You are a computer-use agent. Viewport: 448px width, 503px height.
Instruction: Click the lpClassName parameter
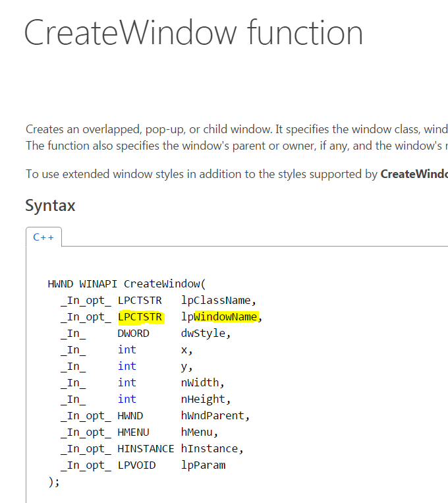[214, 301]
